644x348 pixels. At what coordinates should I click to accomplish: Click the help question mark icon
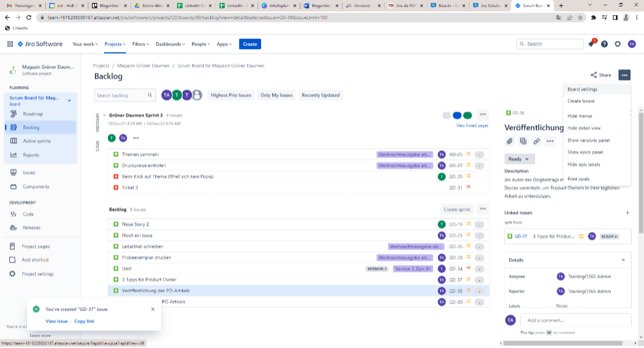click(604, 44)
